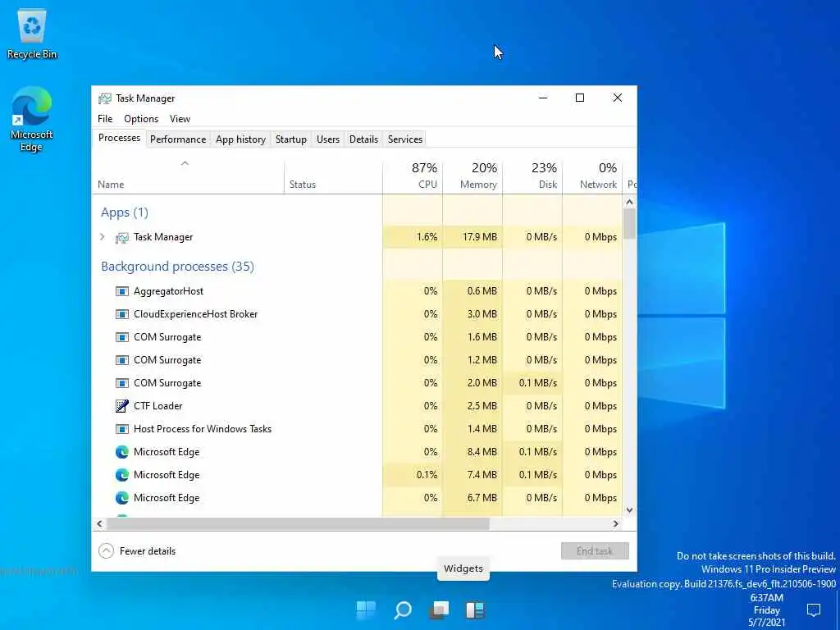Screen dimensions: 840x630
Task: Collapse to Fewer details view
Action: pos(137,550)
